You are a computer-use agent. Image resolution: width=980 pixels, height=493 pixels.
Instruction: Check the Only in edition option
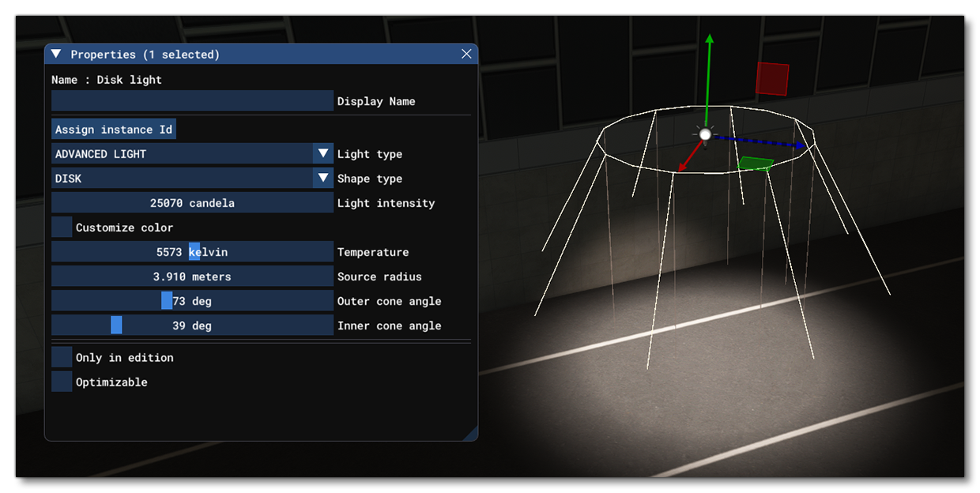pos(61,356)
